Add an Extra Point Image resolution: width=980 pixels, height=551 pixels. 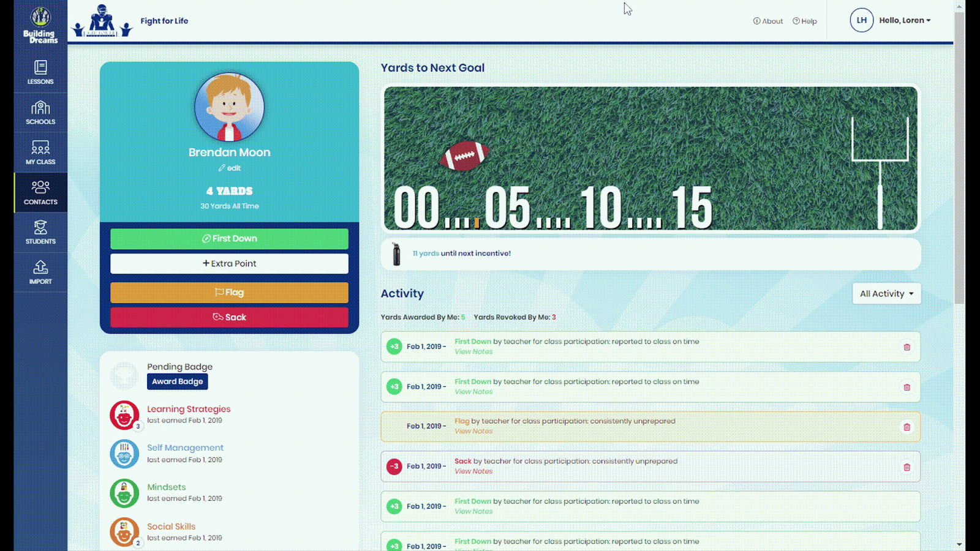[229, 264]
